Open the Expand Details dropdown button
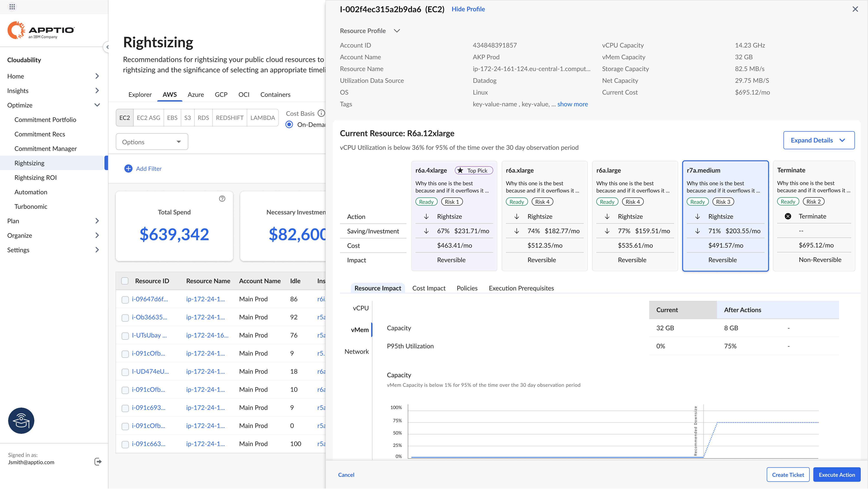868x489 pixels. (819, 140)
